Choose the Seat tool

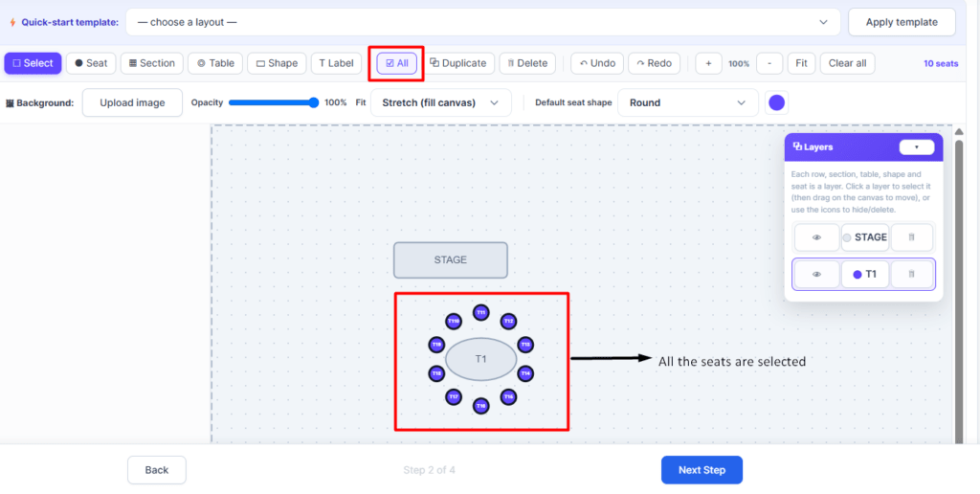(91, 63)
